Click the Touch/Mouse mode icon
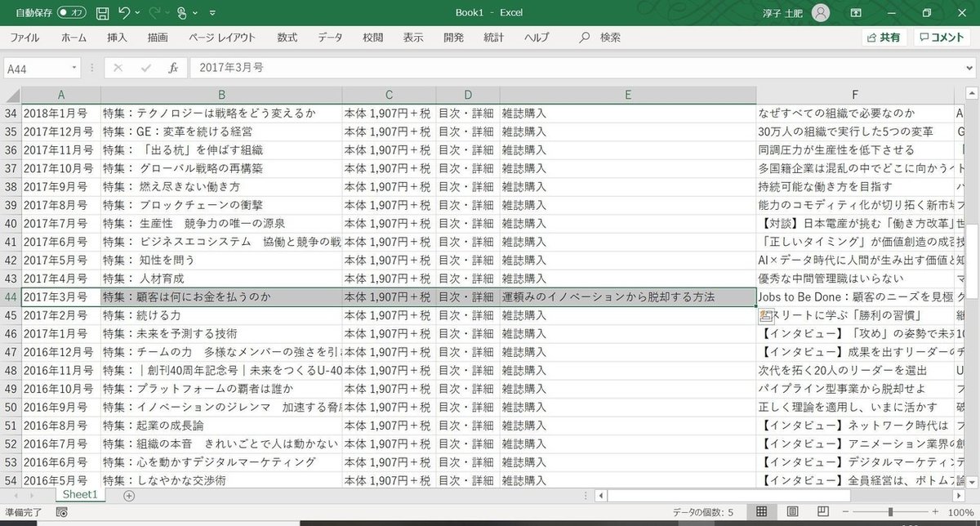Image resolution: width=980 pixels, height=526 pixels. 182,13
